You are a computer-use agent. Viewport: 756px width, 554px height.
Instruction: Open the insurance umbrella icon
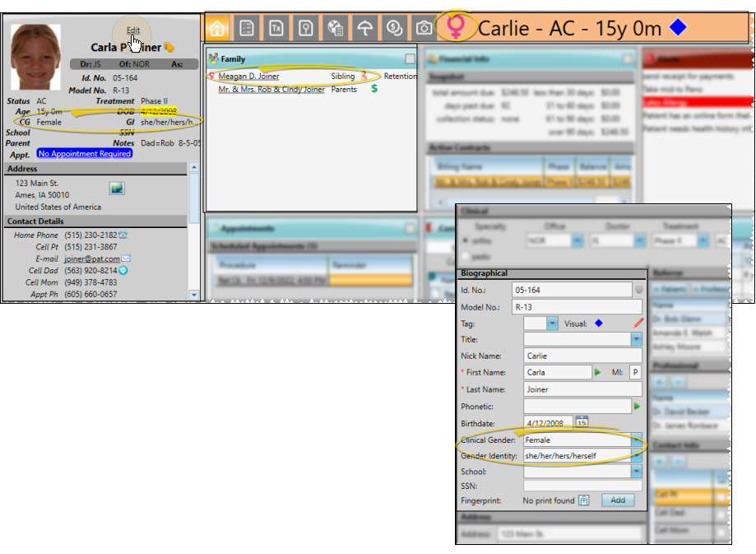[x=364, y=28]
